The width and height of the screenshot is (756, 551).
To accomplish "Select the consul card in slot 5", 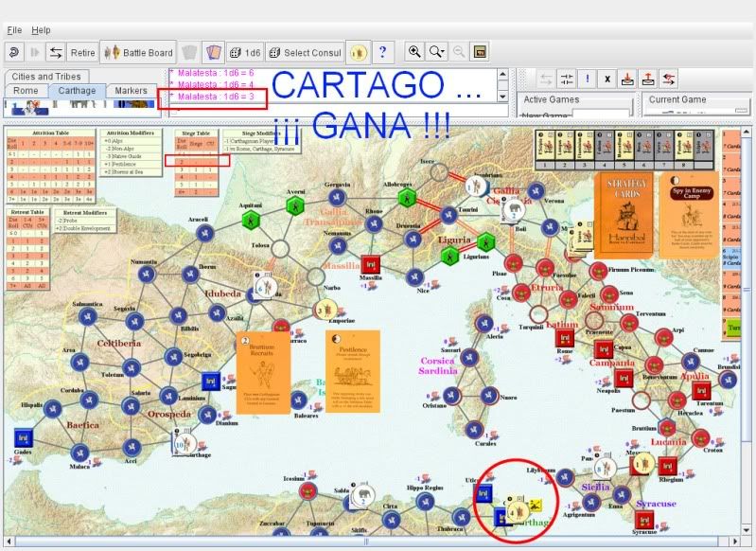I will 624,146.
